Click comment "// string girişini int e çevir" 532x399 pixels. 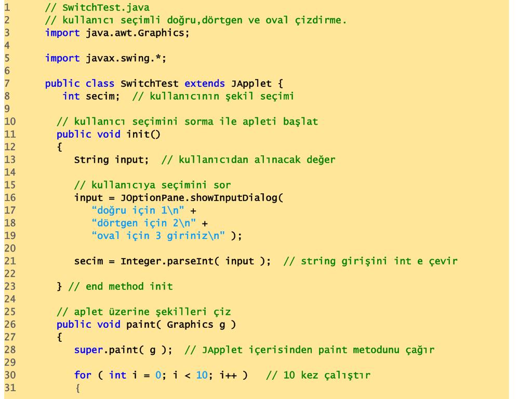coord(370,261)
